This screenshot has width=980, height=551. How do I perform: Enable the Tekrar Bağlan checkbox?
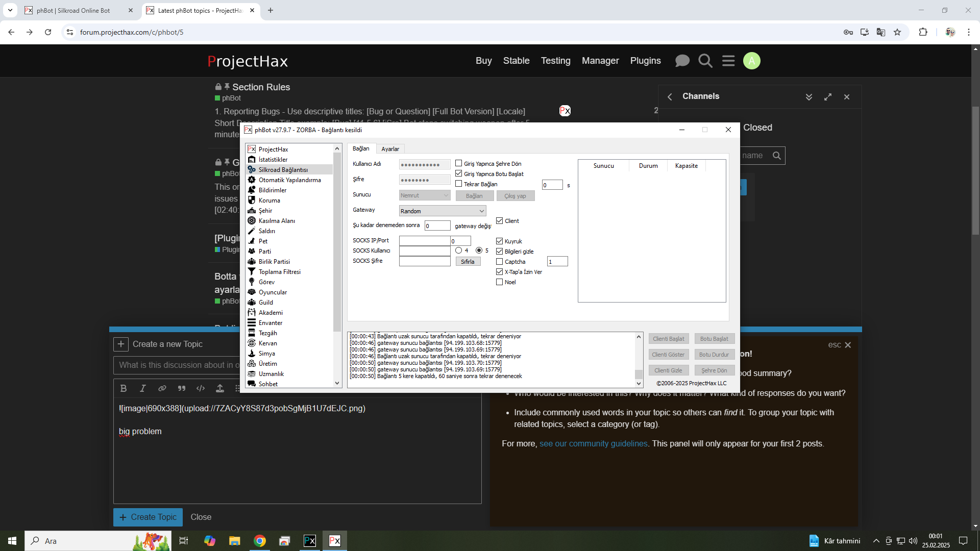458,184
